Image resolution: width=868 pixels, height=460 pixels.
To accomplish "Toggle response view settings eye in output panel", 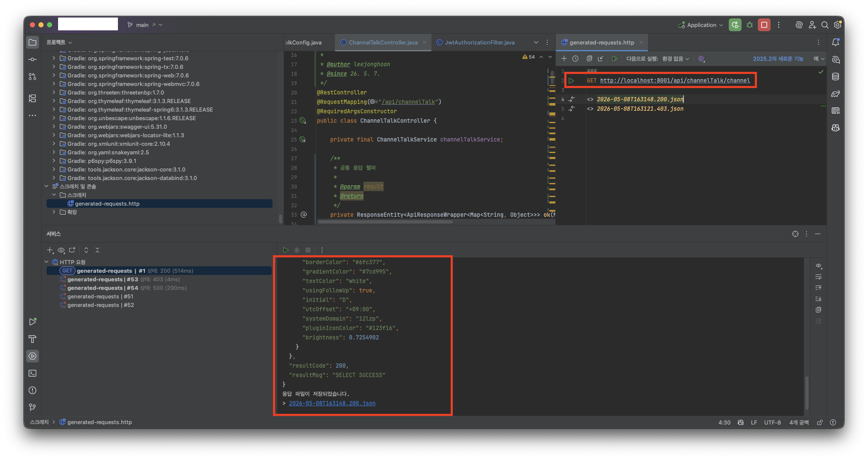I will pyautogui.click(x=818, y=265).
